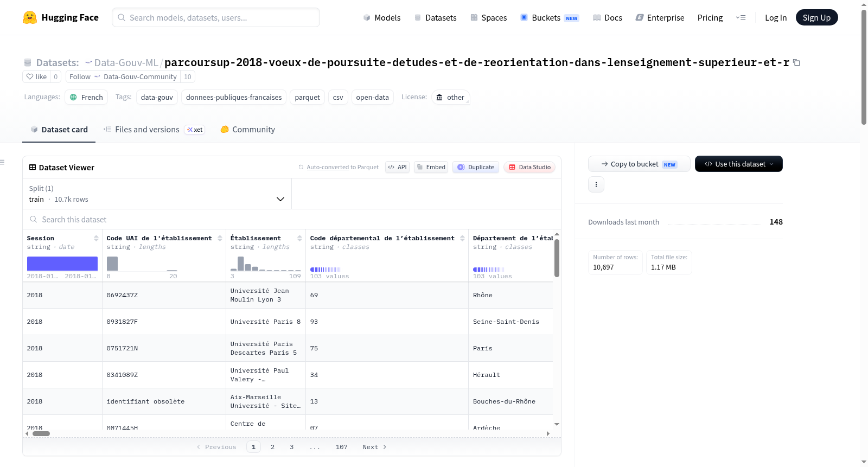Expand the Split train dropdown
This screenshot has height=467, width=868.
click(157, 194)
